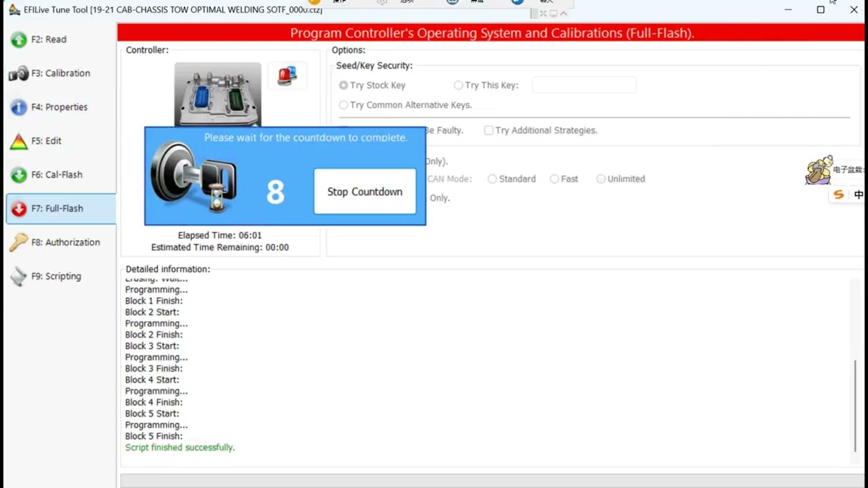Screen dimensions: 868x488
Task: Click Estimated Time Remaining text
Action: [220, 247]
